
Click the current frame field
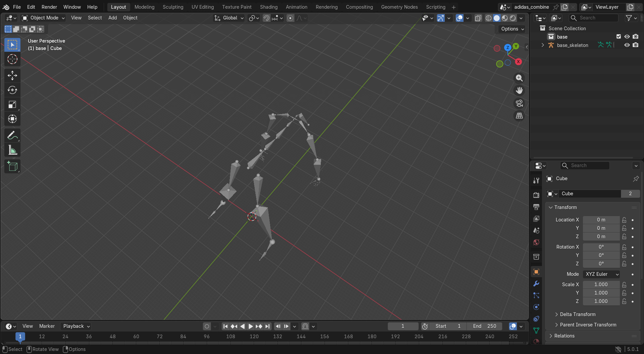[x=403, y=326]
